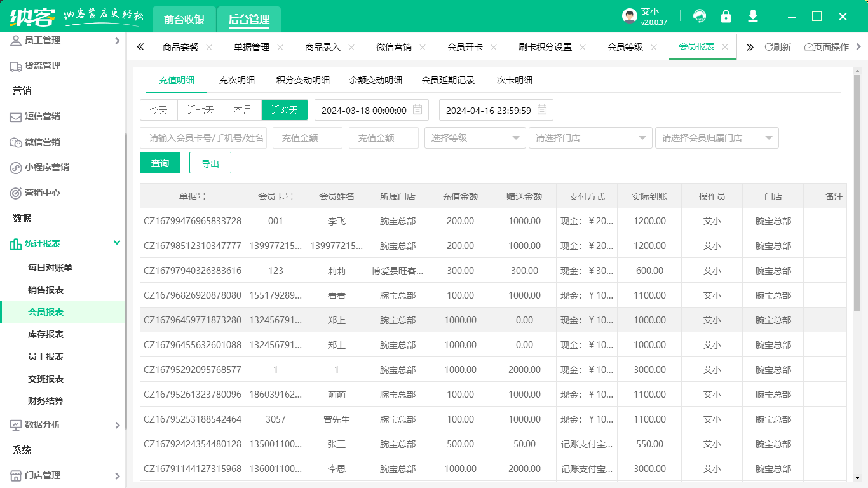Click the lock screen icon

(726, 16)
